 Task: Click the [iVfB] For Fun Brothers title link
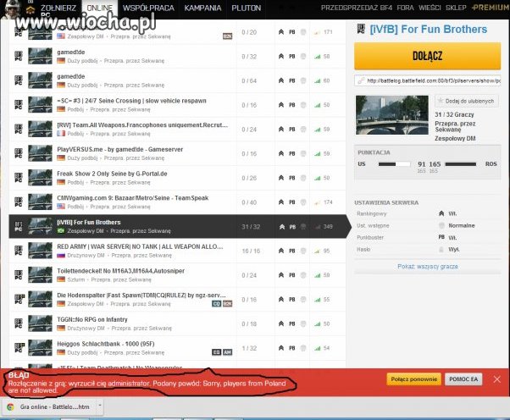[x=429, y=30]
